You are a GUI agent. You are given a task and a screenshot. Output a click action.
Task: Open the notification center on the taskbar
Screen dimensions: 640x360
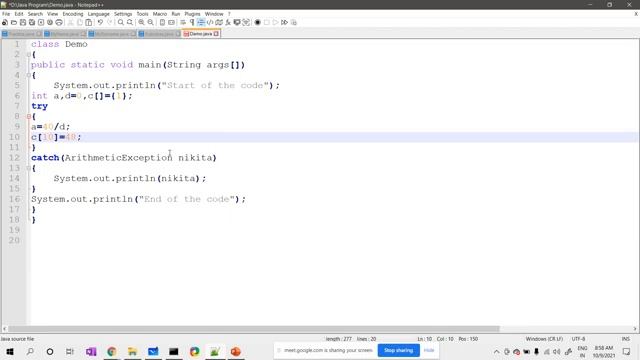click(627, 351)
